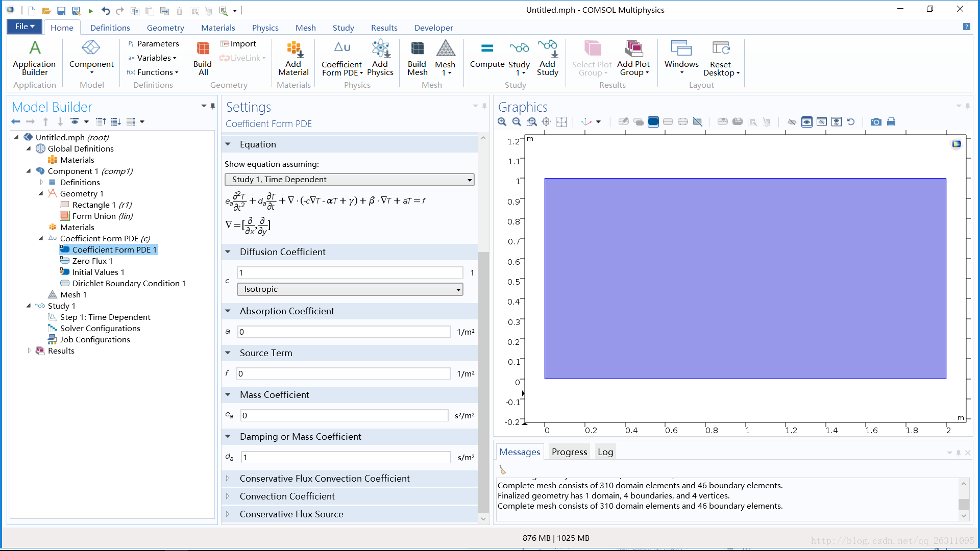Click the Open folder icon
Screen dimensions: 980x551
(46, 11)
